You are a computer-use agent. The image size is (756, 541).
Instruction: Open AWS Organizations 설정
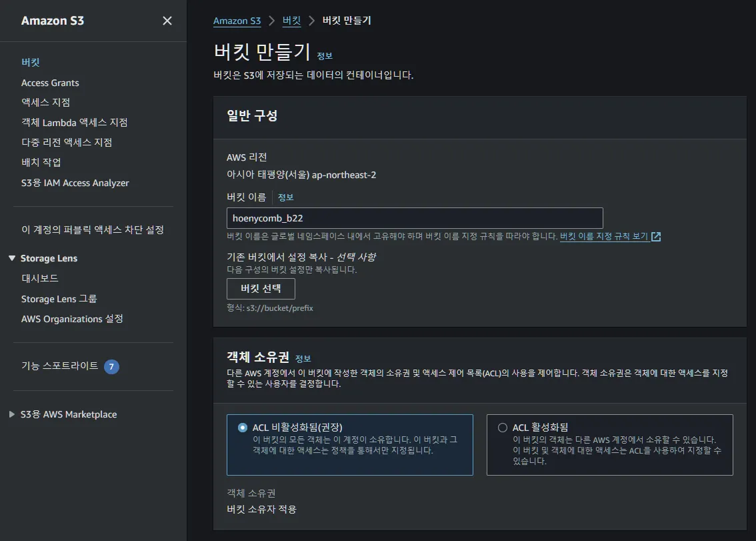coord(72,319)
